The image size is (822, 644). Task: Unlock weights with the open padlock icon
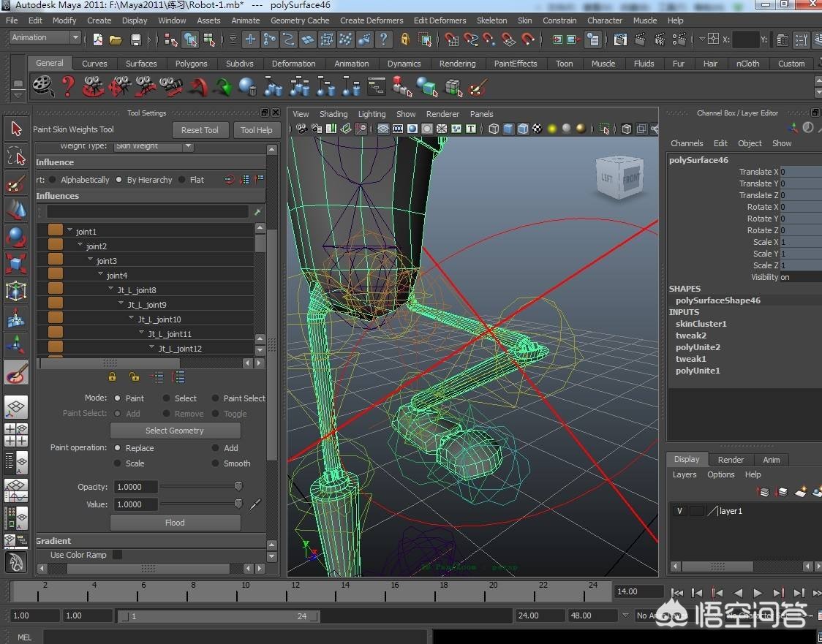(x=135, y=376)
